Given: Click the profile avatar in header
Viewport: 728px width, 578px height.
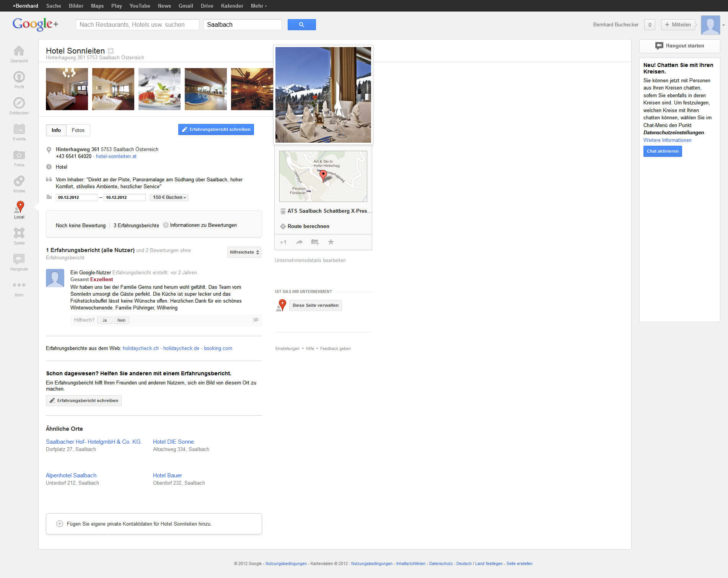Looking at the screenshot, I should (710, 25).
